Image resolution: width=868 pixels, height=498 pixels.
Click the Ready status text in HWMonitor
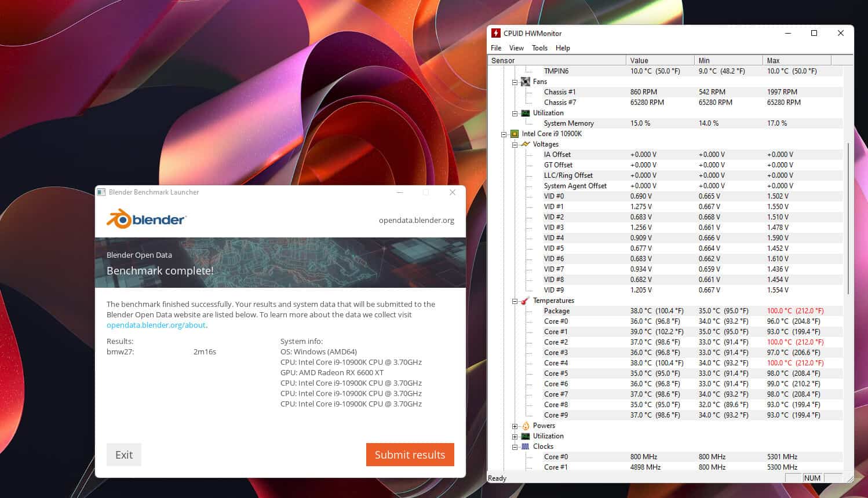tap(497, 478)
